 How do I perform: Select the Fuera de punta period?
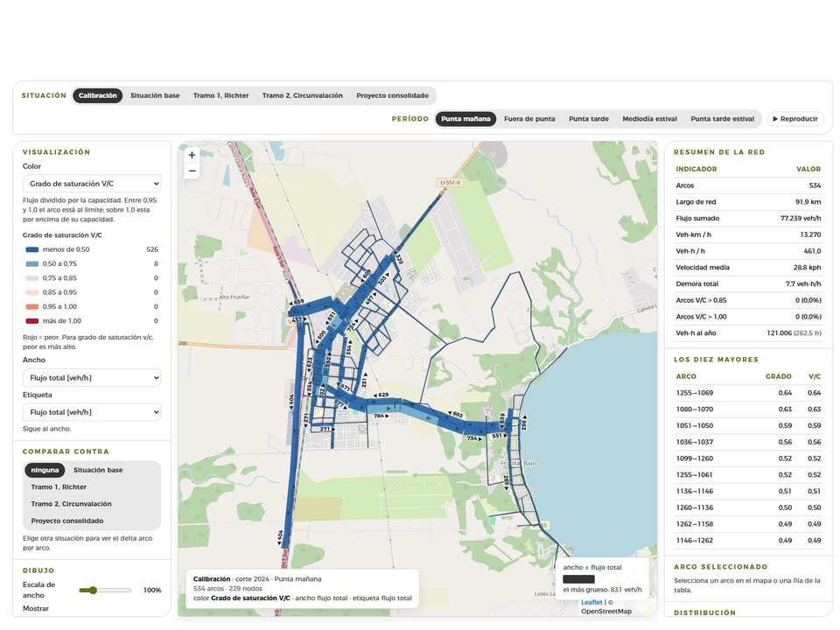(529, 119)
